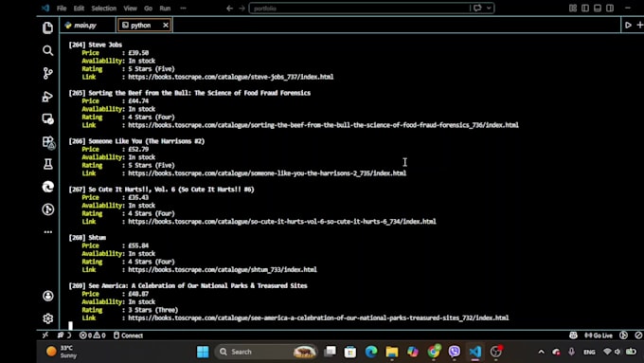The image size is (644, 363).
Task: Open the Edge browser tools icon in activity bar
Action: 47,187
